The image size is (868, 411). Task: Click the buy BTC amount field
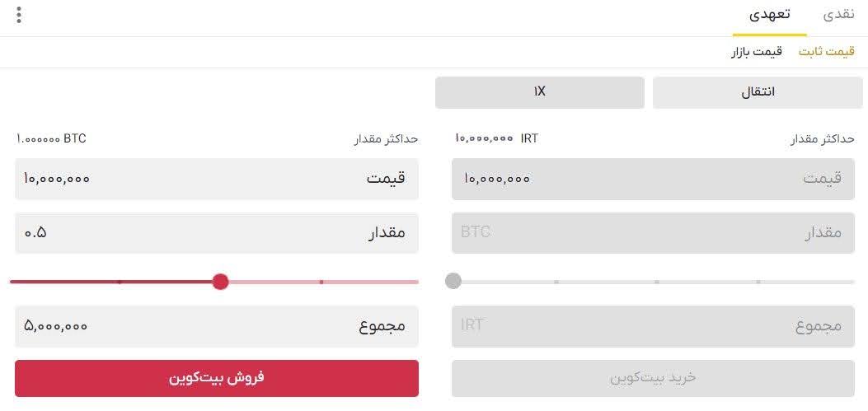pyautogui.click(x=653, y=233)
